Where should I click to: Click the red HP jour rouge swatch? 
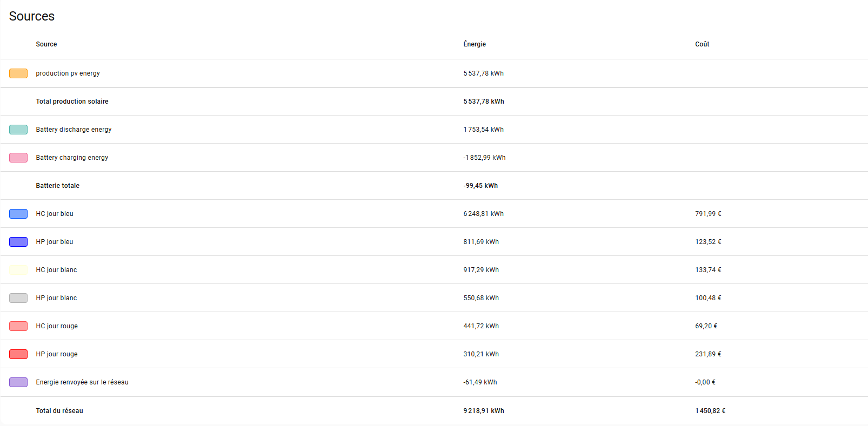pos(18,354)
